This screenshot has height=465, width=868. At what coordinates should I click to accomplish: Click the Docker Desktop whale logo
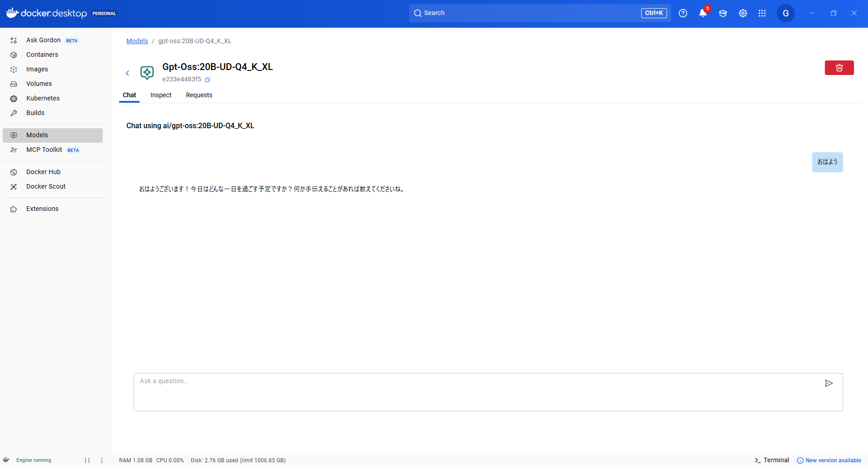[12, 13]
